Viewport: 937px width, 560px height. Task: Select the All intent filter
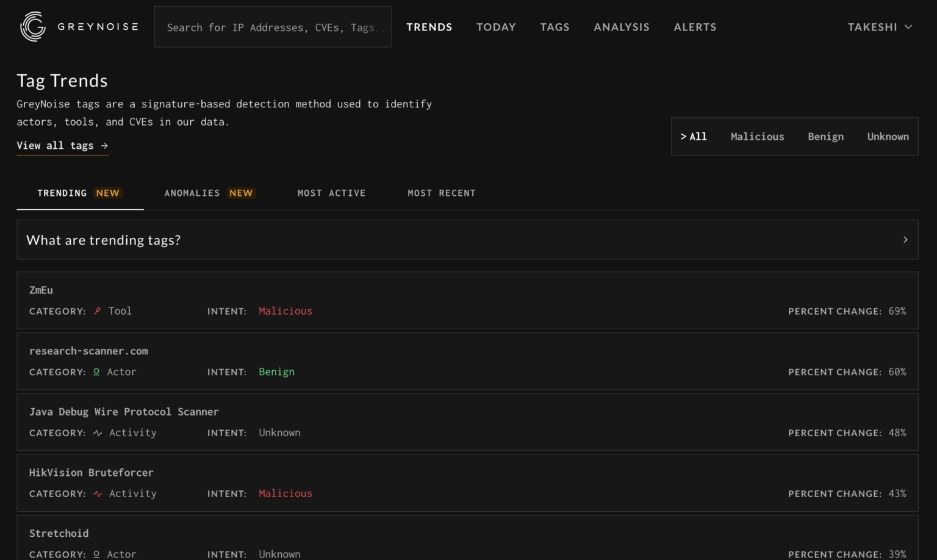coord(694,136)
